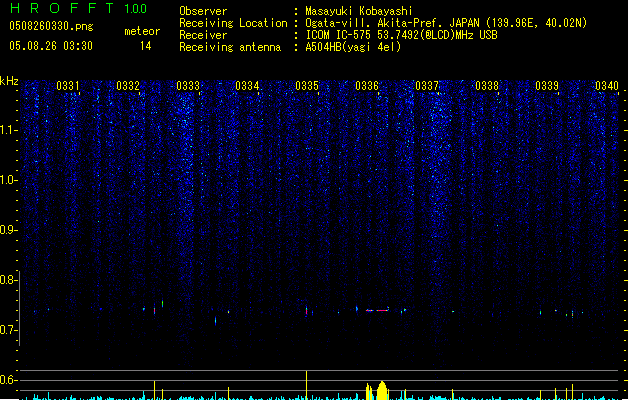Select observer name Masayuki Kobayashi
The width and height of the screenshot is (629, 400).
[359, 11]
